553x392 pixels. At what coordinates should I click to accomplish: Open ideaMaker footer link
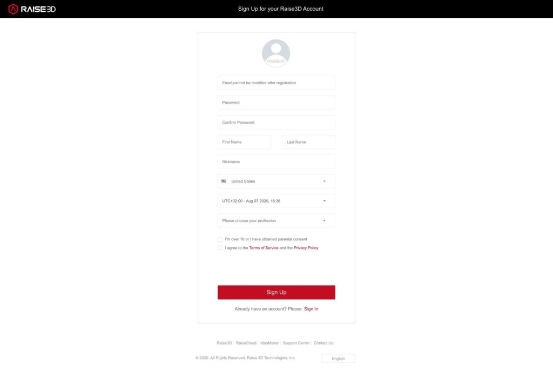269,343
